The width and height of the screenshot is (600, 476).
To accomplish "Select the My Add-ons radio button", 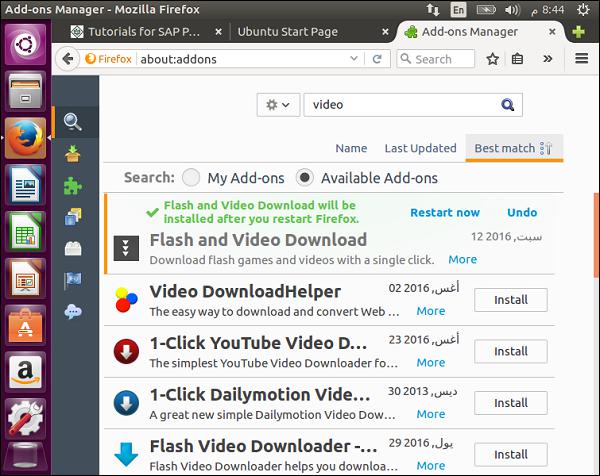I will tap(191, 178).
